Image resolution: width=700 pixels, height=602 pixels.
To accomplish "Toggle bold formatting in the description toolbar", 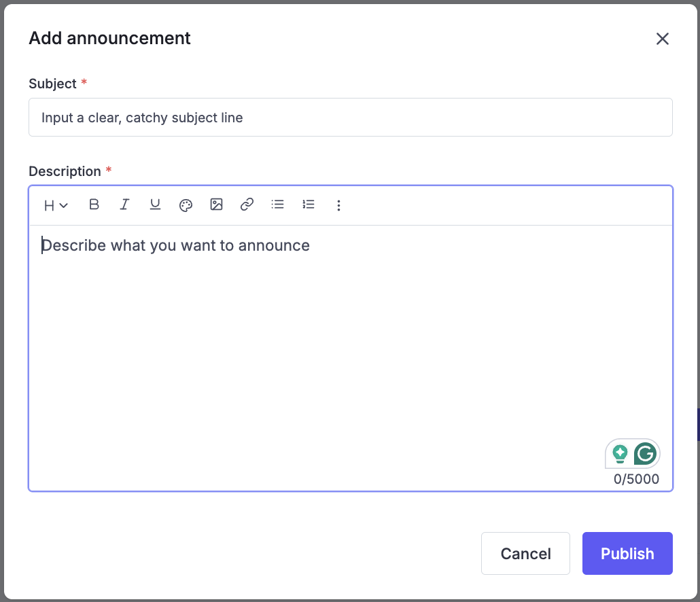I will (x=94, y=205).
